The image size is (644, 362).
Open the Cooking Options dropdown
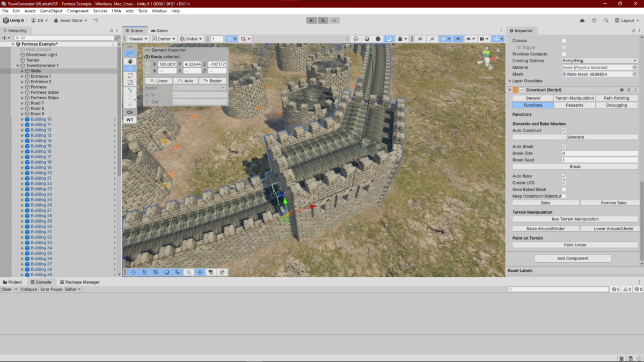point(599,61)
